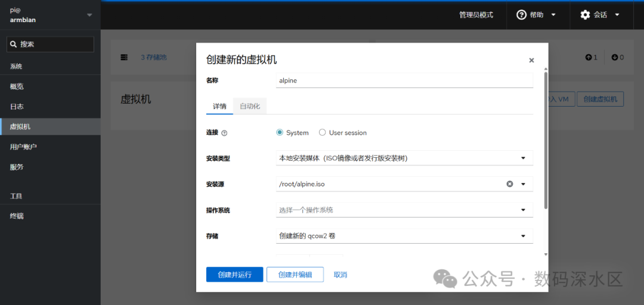
Task: Clear the install source path
Action: coord(510,184)
